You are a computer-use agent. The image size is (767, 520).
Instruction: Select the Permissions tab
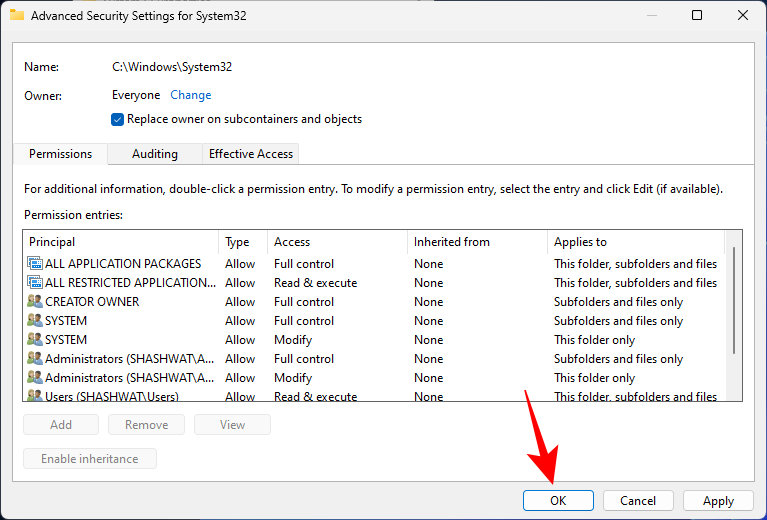[60, 154]
